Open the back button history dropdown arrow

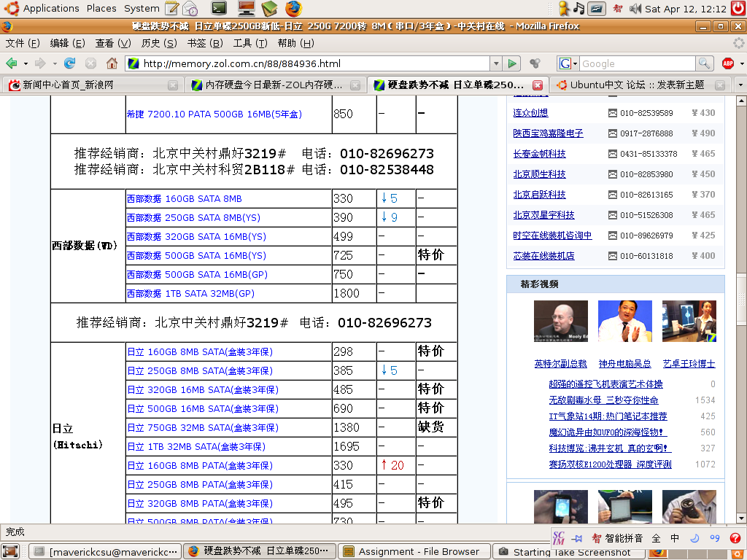(x=26, y=63)
